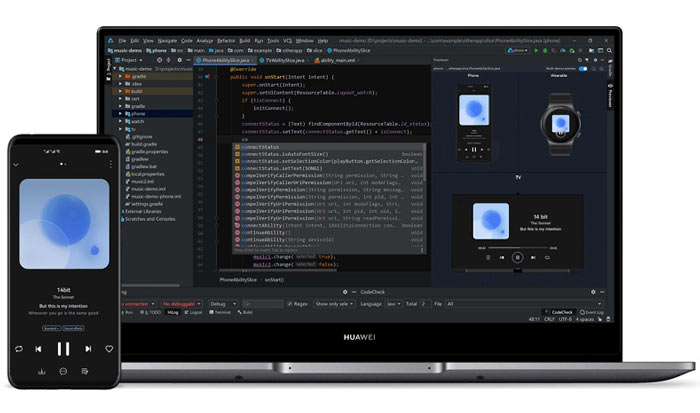Click the CodeCheck button in status area
The height and width of the screenshot is (413, 700).
coord(558,312)
